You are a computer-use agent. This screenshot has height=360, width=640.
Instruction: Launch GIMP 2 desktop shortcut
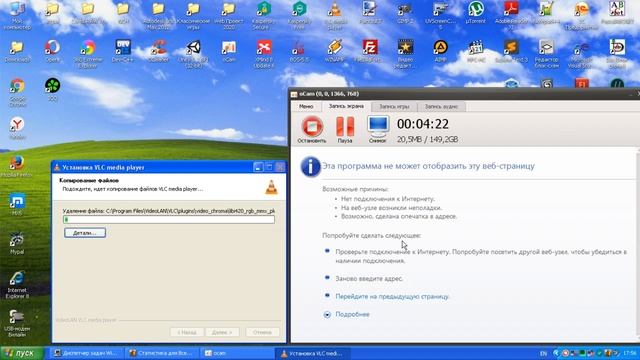coord(405,13)
